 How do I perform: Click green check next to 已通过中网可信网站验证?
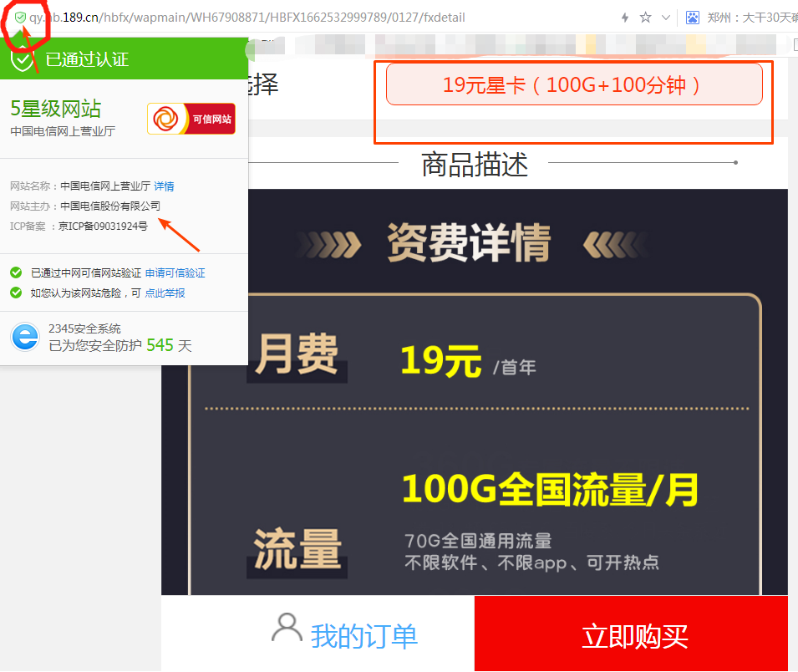pyautogui.click(x=16, y=272)
